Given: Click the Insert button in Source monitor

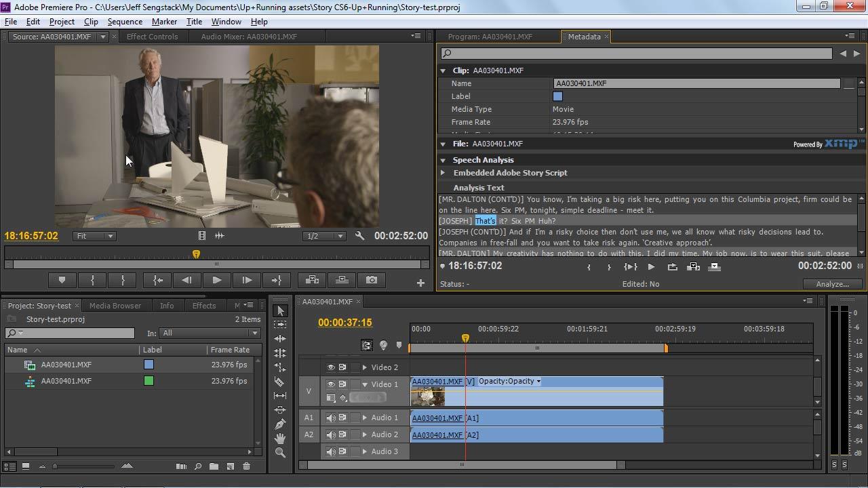Looking at the screenshot, I should tap(312, 280).
